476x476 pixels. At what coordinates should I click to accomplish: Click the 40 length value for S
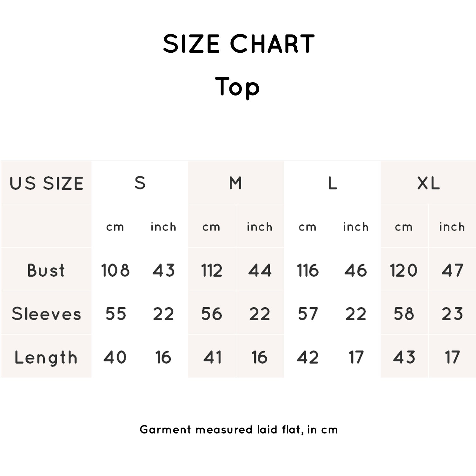point(115,357)
